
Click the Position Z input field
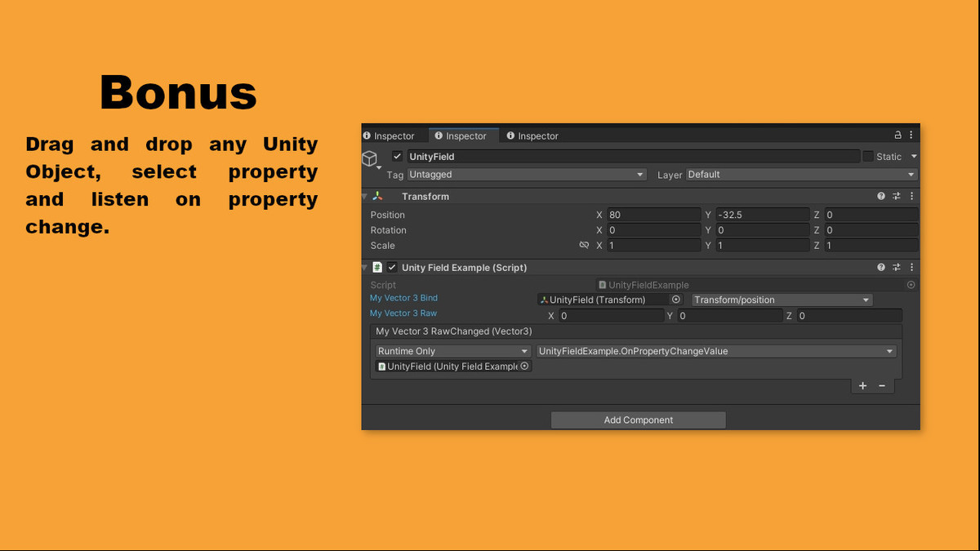871,215
